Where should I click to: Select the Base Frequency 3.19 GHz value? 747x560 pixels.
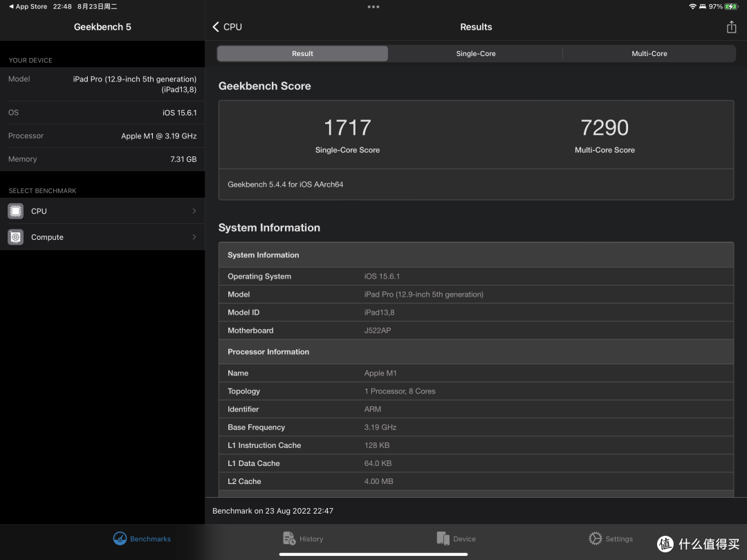tap(380, 427)
